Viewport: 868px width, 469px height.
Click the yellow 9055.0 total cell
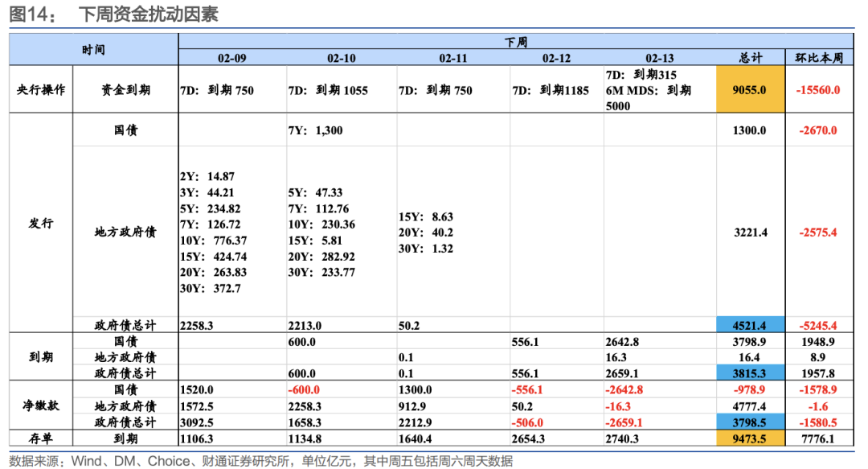[x=750, y=91]
